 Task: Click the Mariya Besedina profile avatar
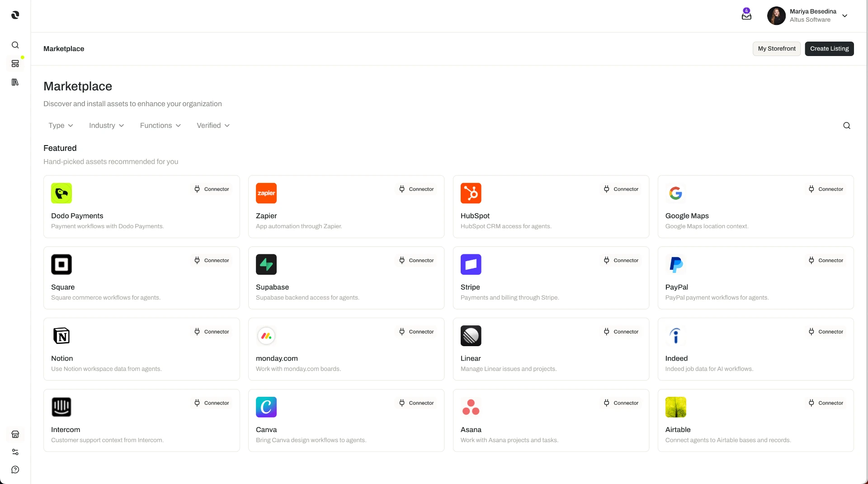coord(776,16)
